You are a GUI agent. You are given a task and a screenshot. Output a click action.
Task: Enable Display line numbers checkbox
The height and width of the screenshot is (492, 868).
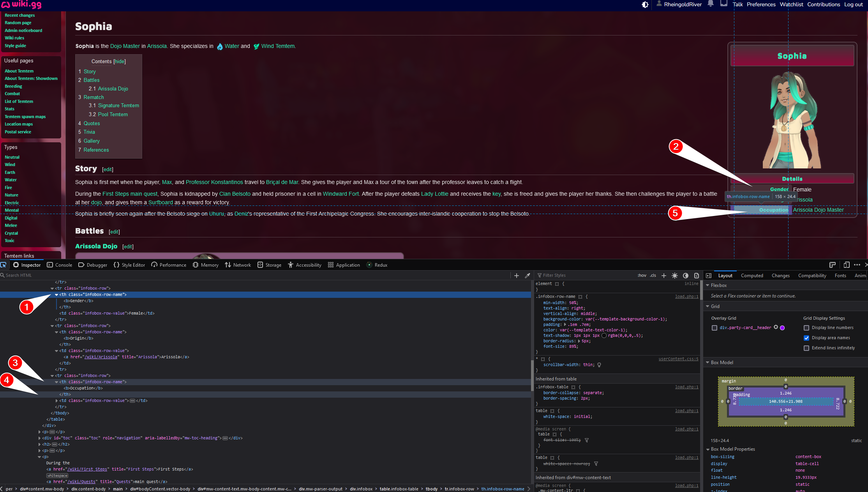pyautogui.click(x=806, y=328)
